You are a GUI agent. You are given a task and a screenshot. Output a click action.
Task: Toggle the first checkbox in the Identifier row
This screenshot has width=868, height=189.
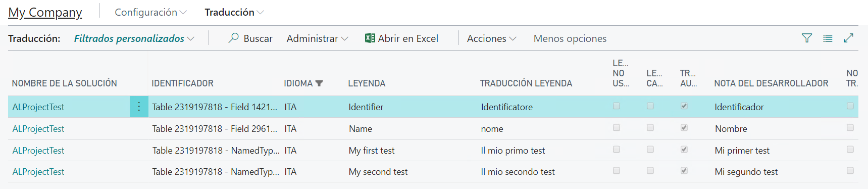[x=617, y=106]
